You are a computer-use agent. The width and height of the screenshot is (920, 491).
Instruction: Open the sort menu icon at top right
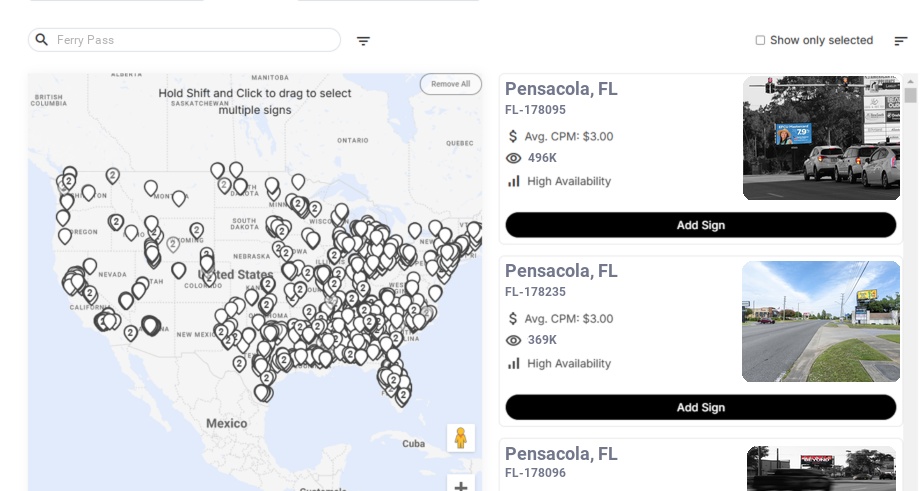tap(901, 41)
